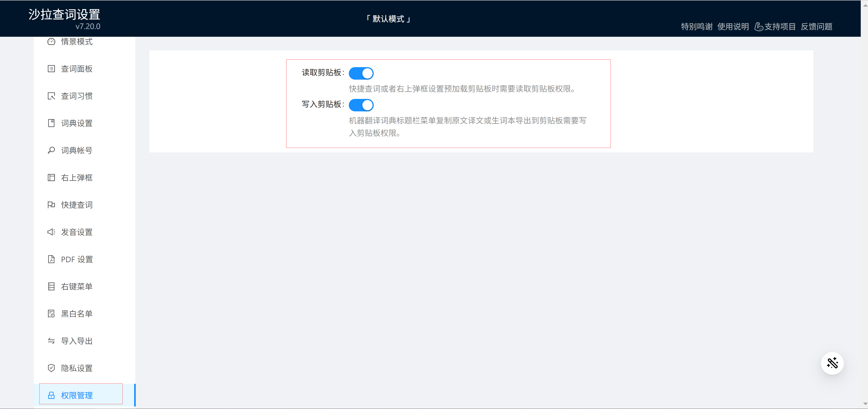Viewport: 868px width, 409px height.
Task: Go to 快捷查词 menu item
Action: pos(77,205)
